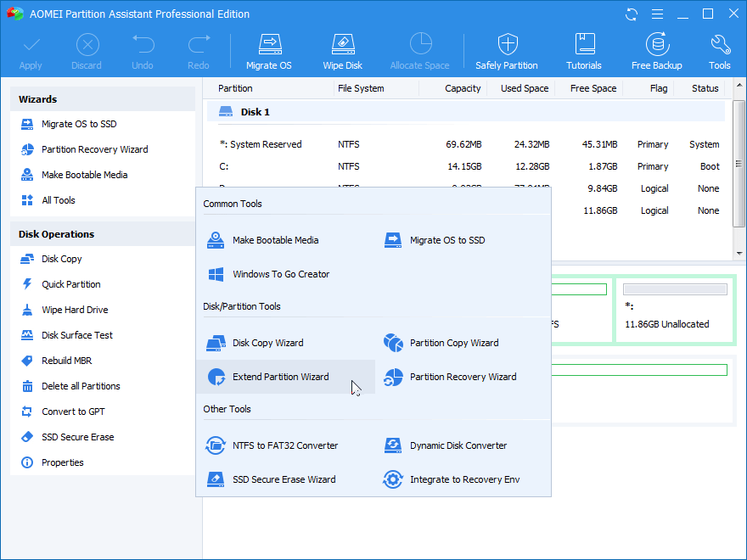
Task: Click the partition list scroll up arrow
Action: pyautogui.click(x=739, y=86)
